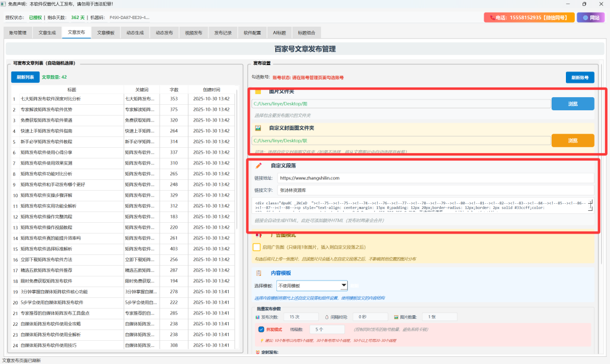Open the 发布记录 tab
Viewport: 610px width, 364px height.
[223, 33]
